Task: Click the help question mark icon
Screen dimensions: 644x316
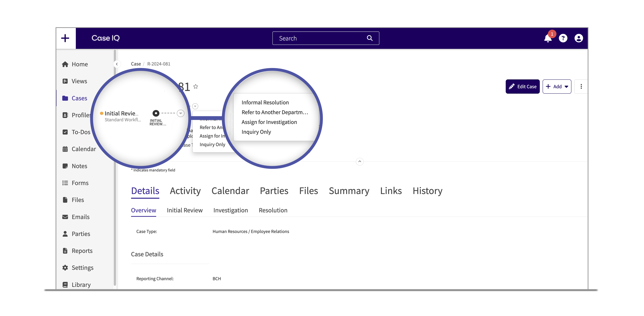Action: 563,38
